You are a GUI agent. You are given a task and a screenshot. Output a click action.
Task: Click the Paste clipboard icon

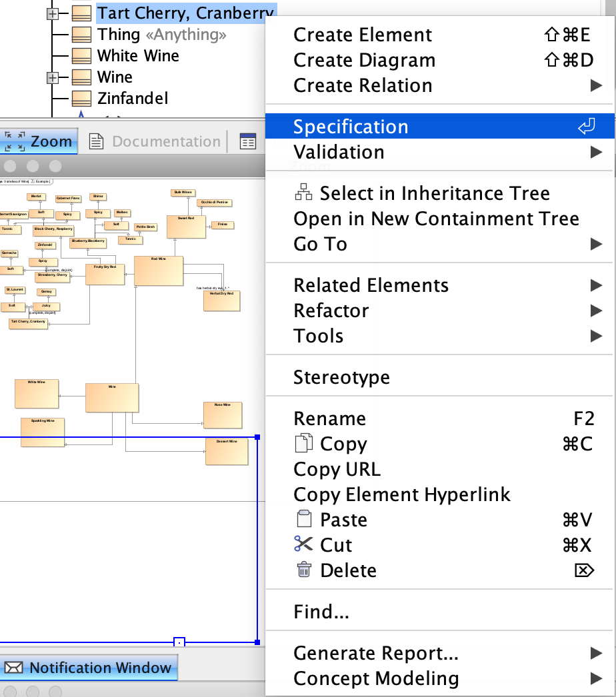303,519
